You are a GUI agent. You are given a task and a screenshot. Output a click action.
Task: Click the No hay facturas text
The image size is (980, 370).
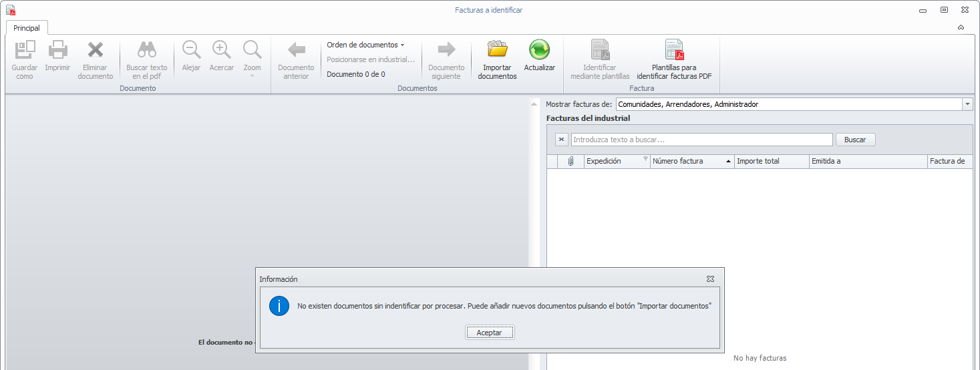point(760,358)
